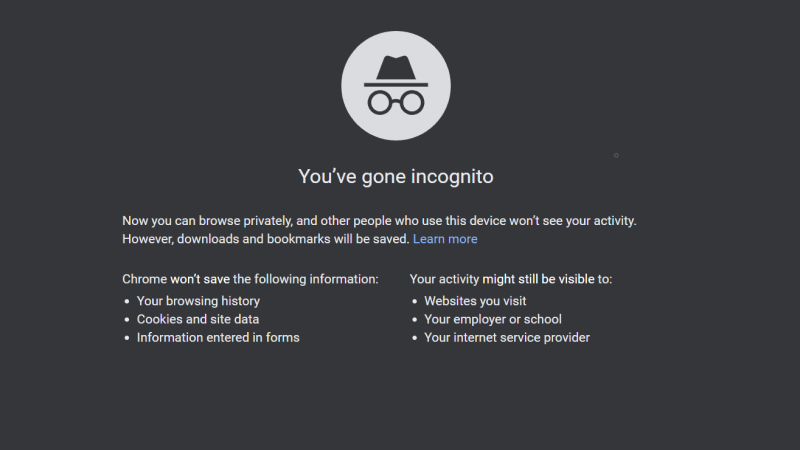Click "Chrome won't save the following information" heading
The image size is (800, 450).
coord(250,279)
